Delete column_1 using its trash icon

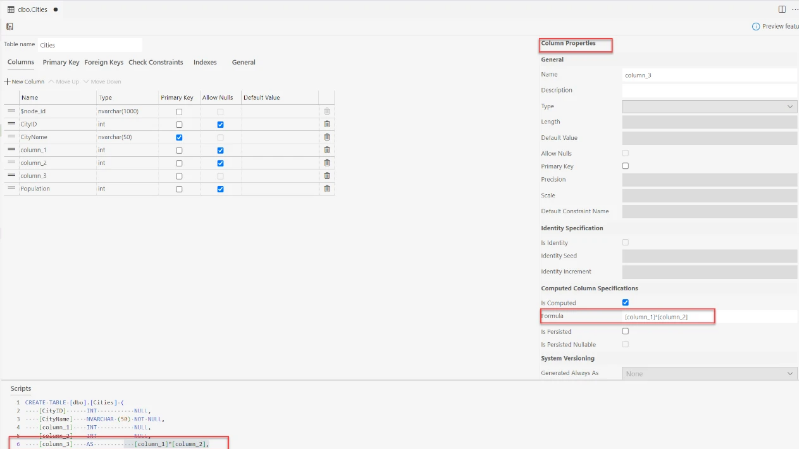click(327, 150)
